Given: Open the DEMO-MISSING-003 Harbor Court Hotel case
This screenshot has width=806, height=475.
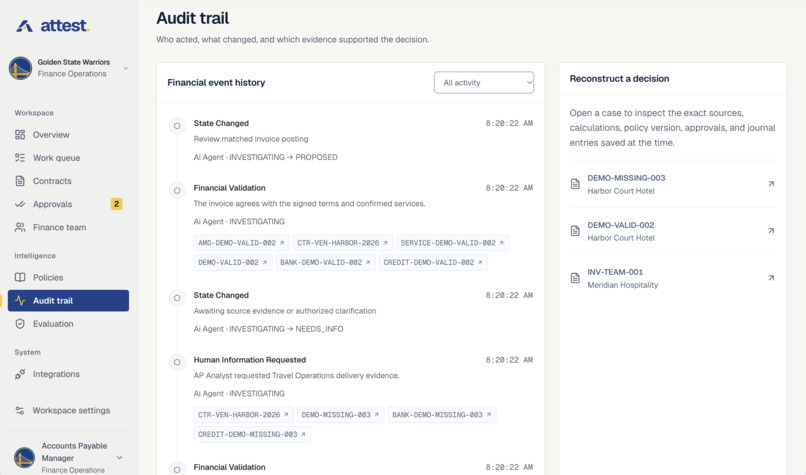Looking at the screenshot, I should pos(672,184).
